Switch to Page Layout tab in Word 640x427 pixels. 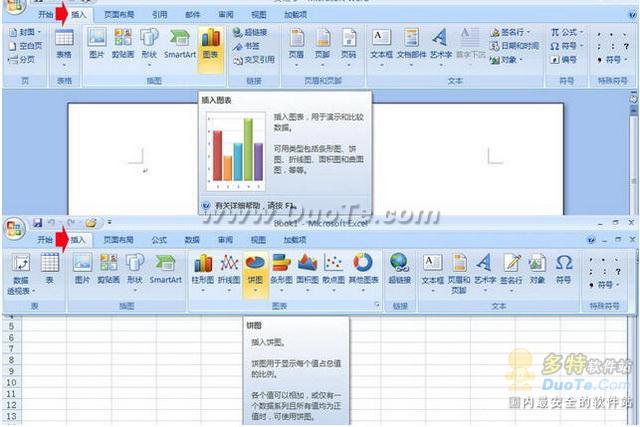(x=119, y=15)
